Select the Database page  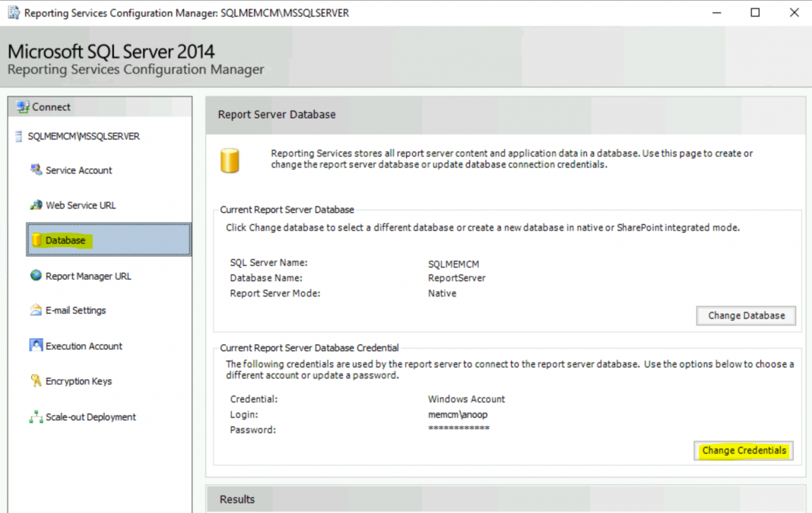109,239
